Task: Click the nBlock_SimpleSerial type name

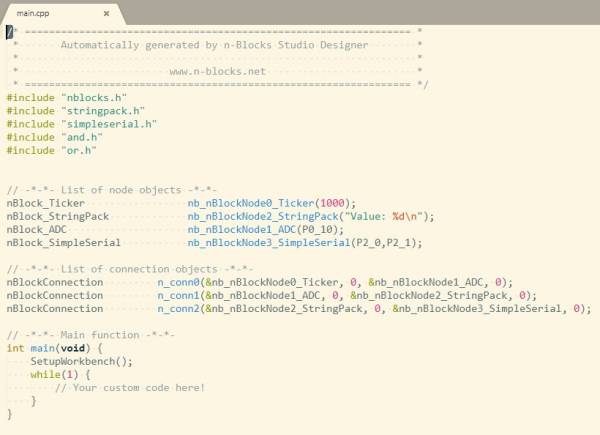Action: (x=64, y=243)
